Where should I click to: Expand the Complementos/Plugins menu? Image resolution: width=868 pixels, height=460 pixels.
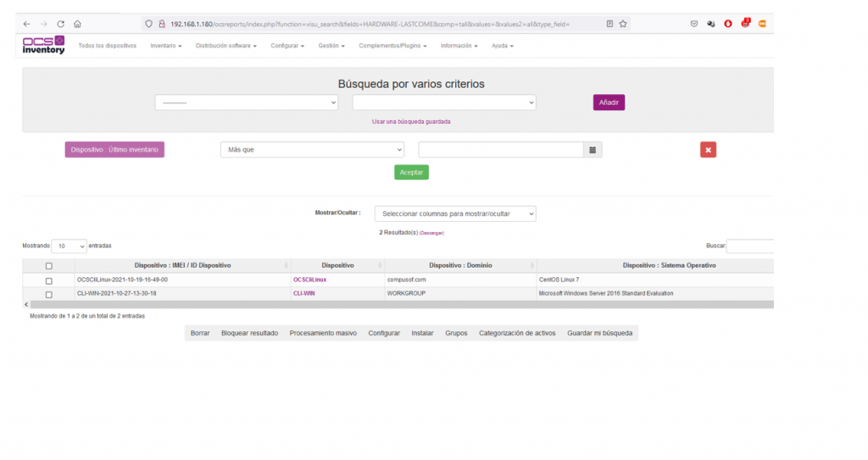click(392, 46)
